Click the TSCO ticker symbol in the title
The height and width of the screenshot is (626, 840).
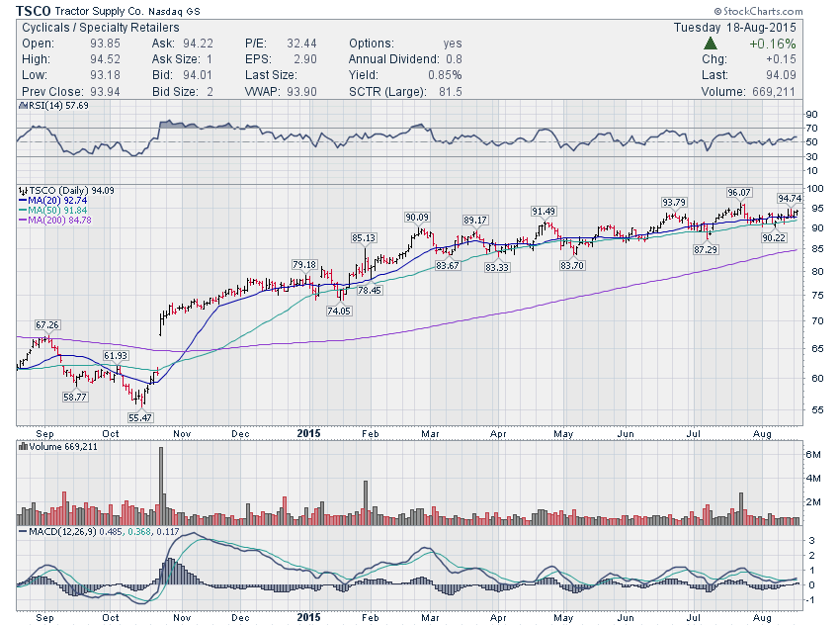click(x=34, y=11)
